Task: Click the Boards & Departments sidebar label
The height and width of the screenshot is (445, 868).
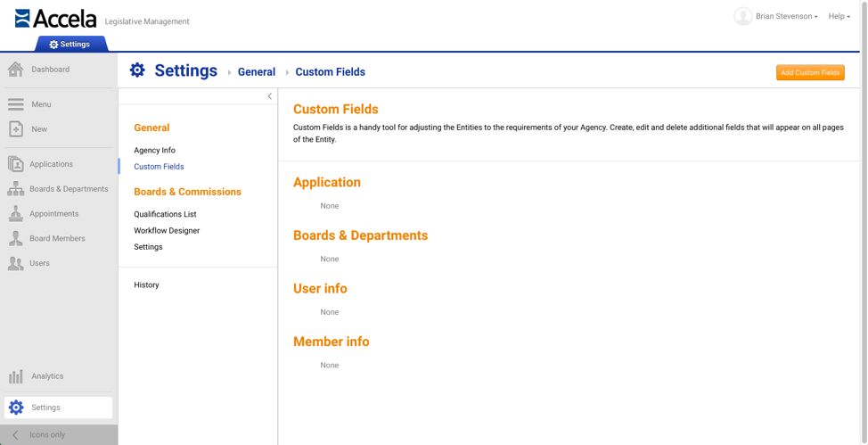Action: pyautogui.click(x=70, y=189)
